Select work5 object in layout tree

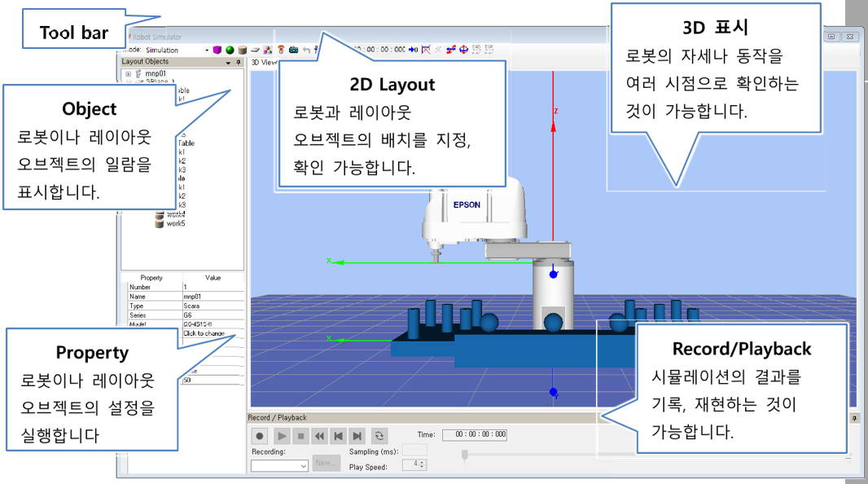176,224
